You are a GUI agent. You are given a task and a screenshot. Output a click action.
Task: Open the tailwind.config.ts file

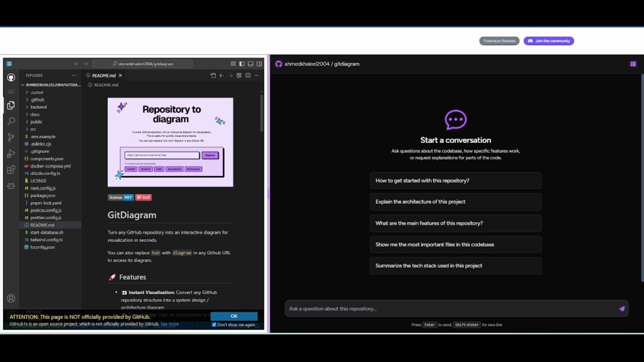[50, 240]
